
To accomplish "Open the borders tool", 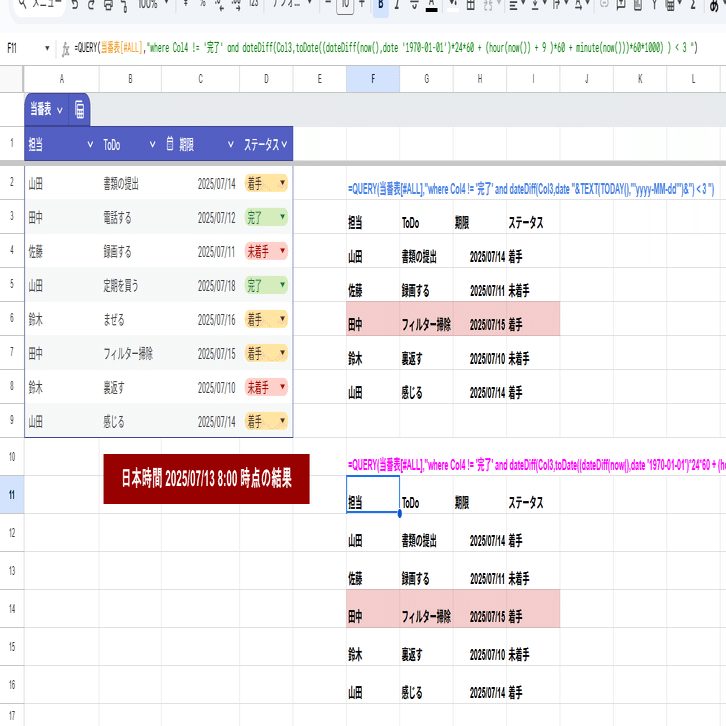I will (470, 6).
